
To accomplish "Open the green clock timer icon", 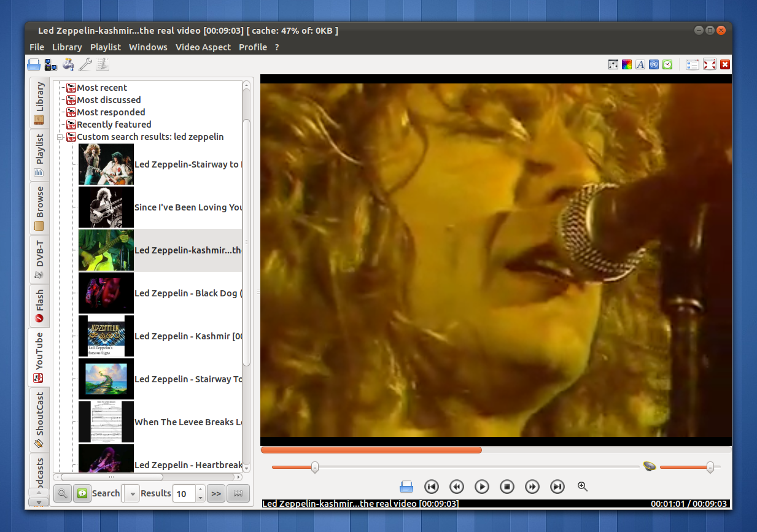I will [667, 64].
